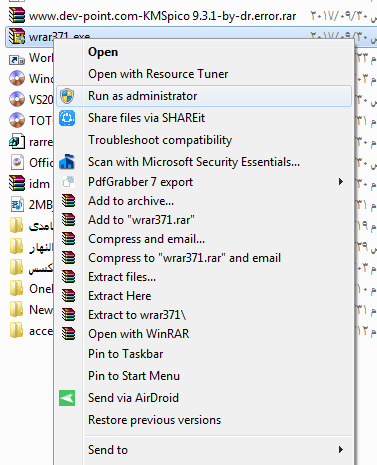The image size is (377, 465).
Task: Choose Send via AirDroid
Action: coord(204,398)
